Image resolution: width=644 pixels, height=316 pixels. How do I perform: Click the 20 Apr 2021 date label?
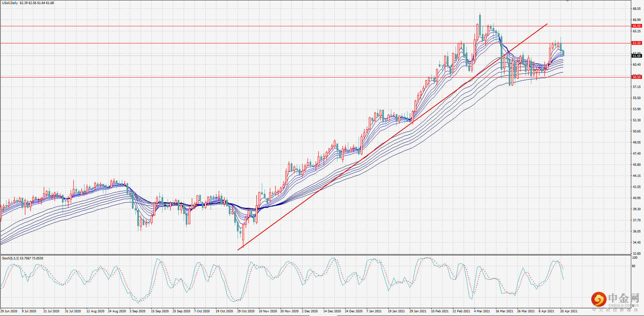(x=569, y=311)
